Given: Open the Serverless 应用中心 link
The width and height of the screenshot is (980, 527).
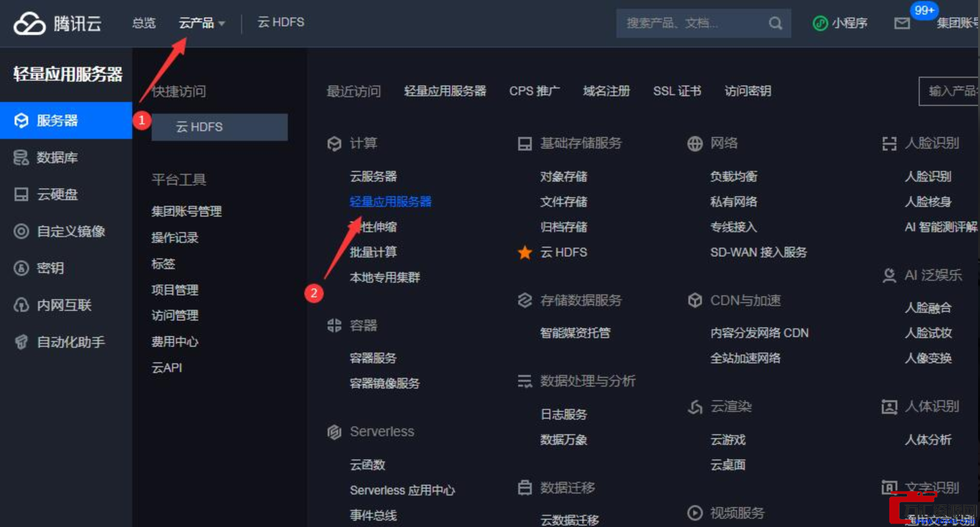Looking at the screenshot, I should (402, 490).
